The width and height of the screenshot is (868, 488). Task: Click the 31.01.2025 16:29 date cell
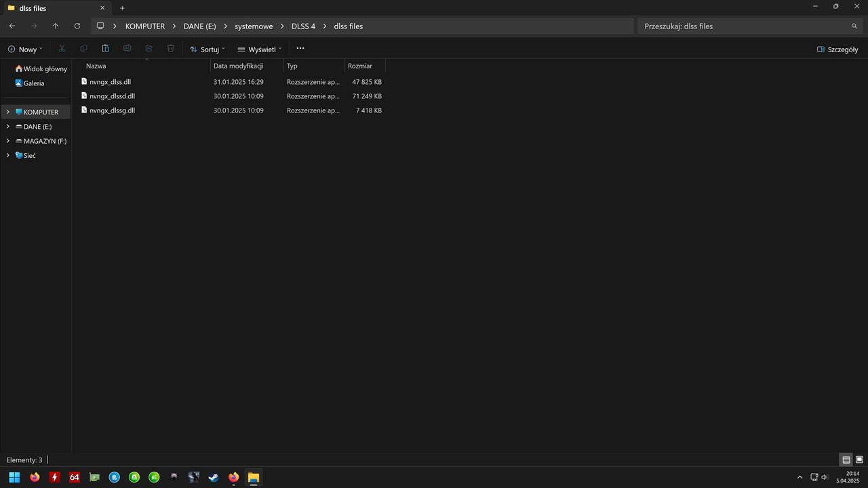coord(239,81)
